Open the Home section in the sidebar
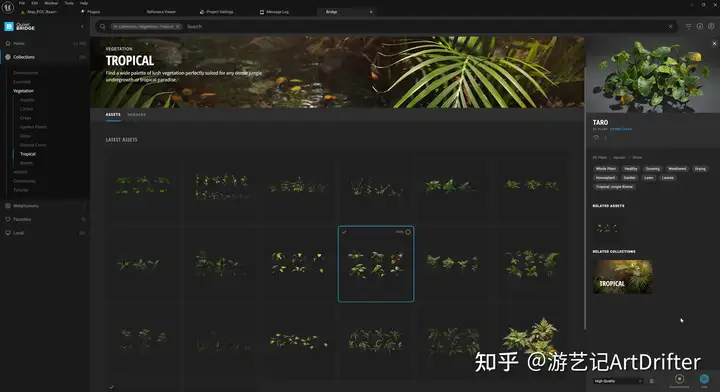720x392 pixels. pos(45,44)
